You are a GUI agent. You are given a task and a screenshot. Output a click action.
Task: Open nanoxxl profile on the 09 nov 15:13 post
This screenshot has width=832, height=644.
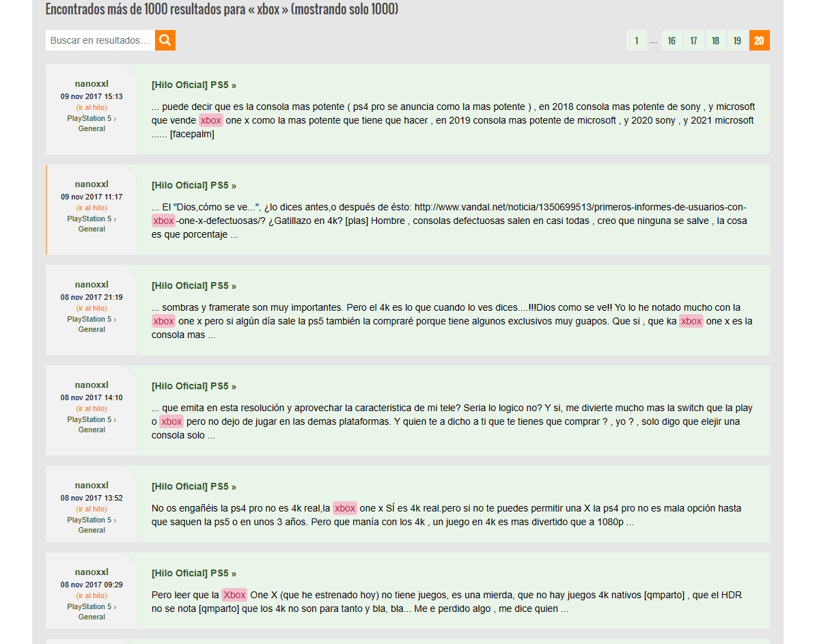[92, 84]
